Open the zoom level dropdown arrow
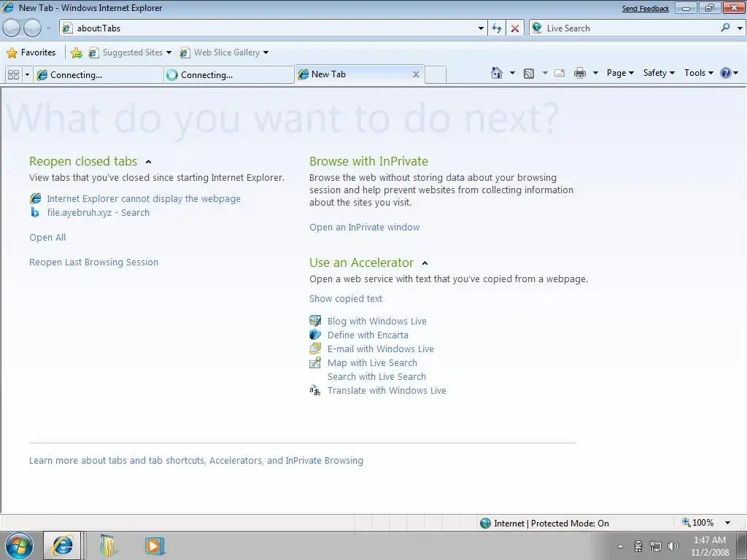 [x=727, y=523]
